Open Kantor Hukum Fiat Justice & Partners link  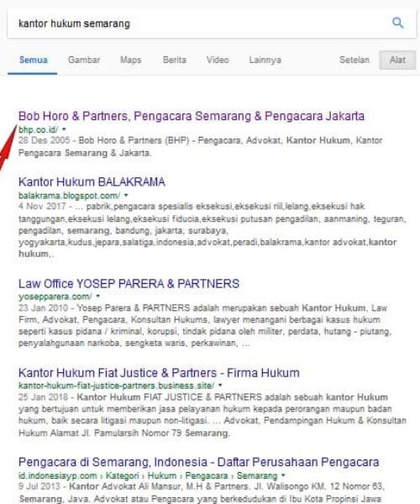[159, 373]
